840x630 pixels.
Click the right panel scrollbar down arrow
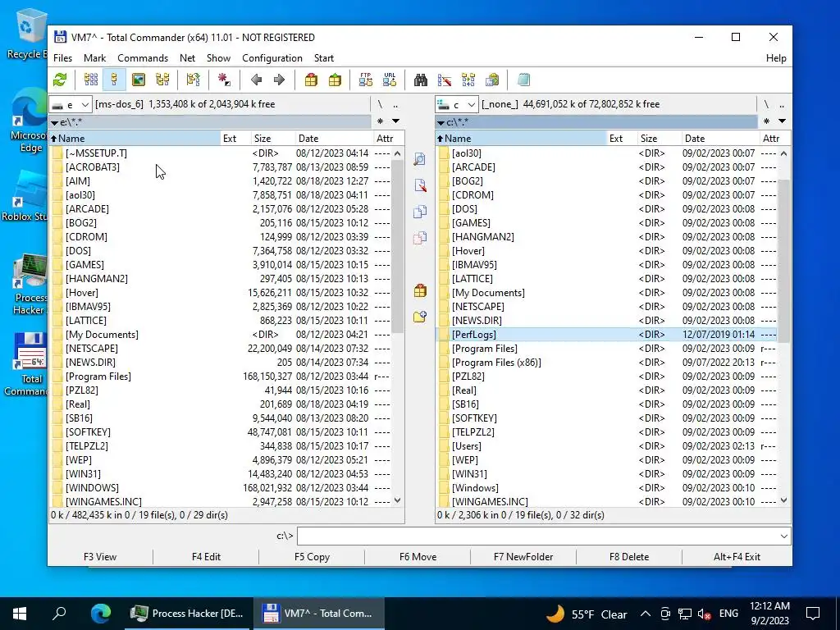pyautogui.click(x=783, y=501)
